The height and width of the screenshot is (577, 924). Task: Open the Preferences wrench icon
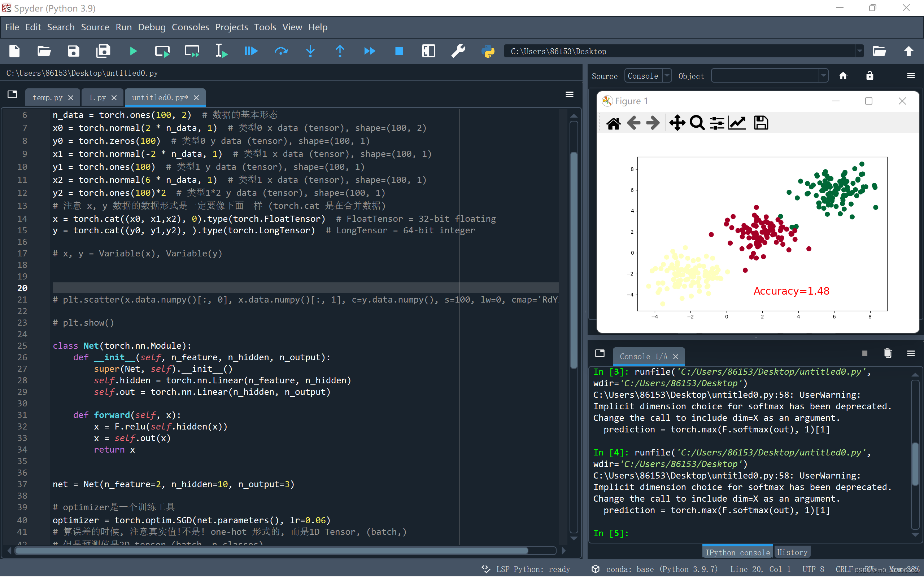point(458,51)
